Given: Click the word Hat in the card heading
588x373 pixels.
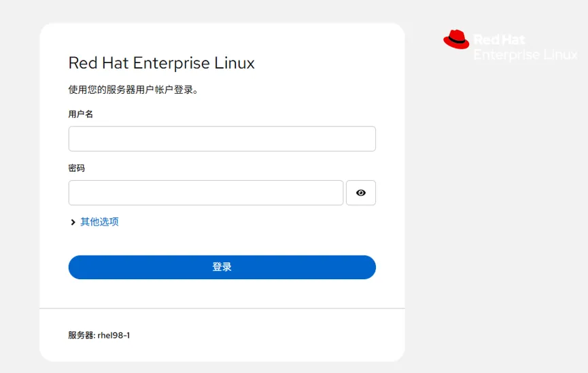Looking at the screenshot, I should coord(115,63).
